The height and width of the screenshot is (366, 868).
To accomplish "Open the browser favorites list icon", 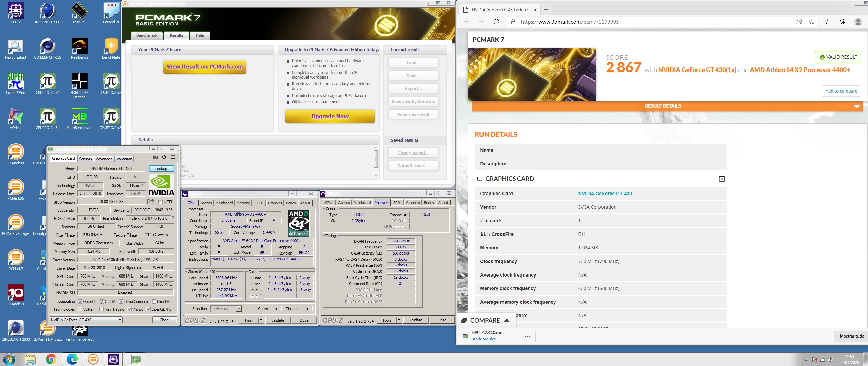I will 828,22.
